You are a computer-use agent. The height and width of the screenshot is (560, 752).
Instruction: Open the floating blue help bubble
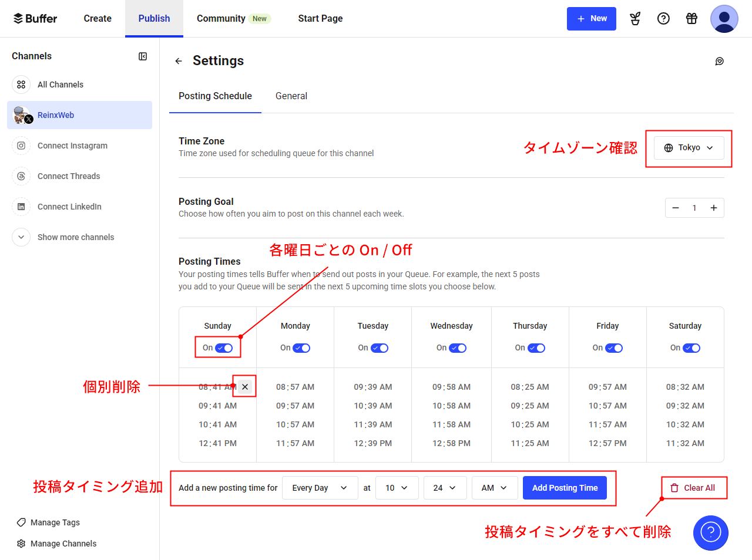click(711, 533)
